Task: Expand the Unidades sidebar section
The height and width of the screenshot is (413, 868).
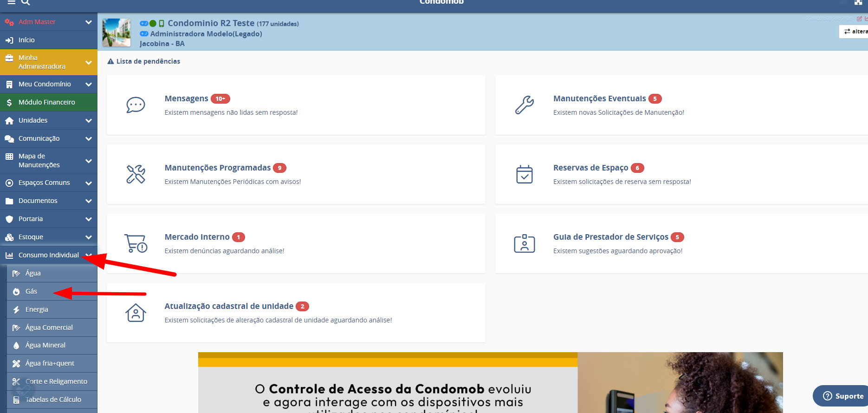Action: [48, 120]
